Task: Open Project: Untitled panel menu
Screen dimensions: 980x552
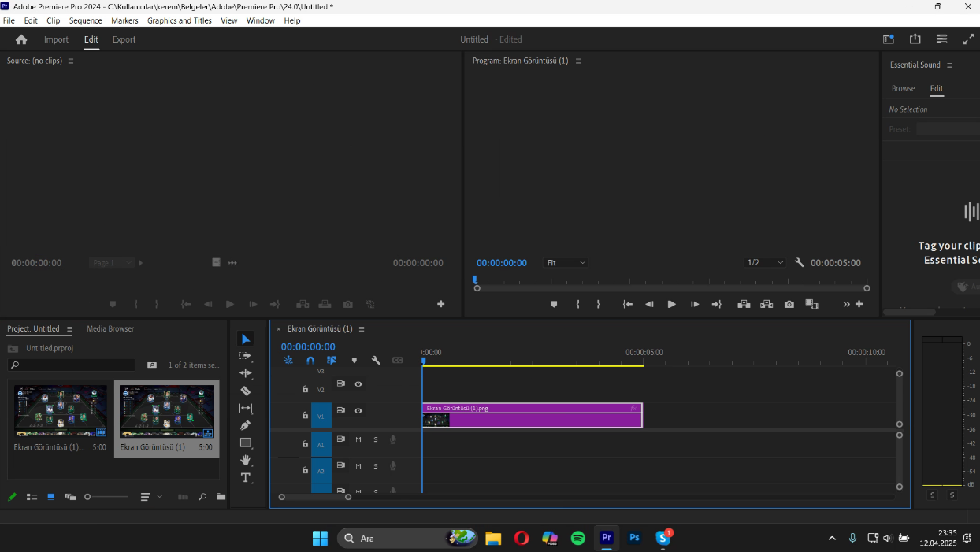Action: point(69,329)
